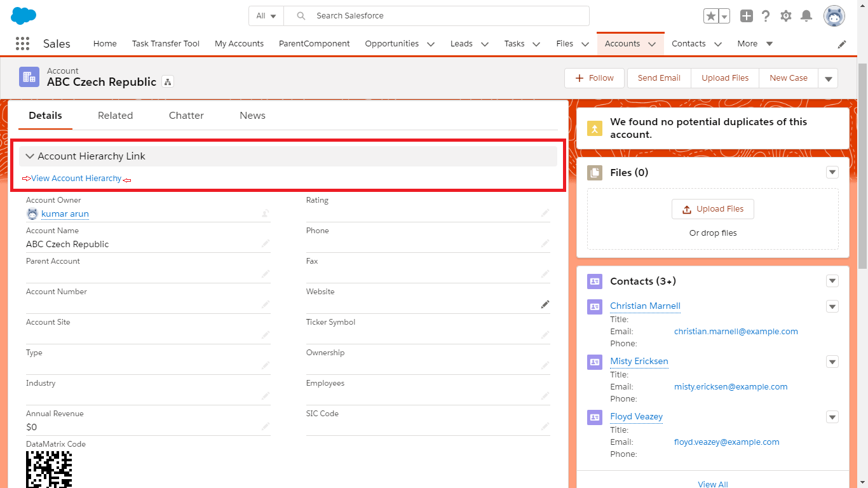Click the duplicate merge icon in the duplicates card

point(595,128)
